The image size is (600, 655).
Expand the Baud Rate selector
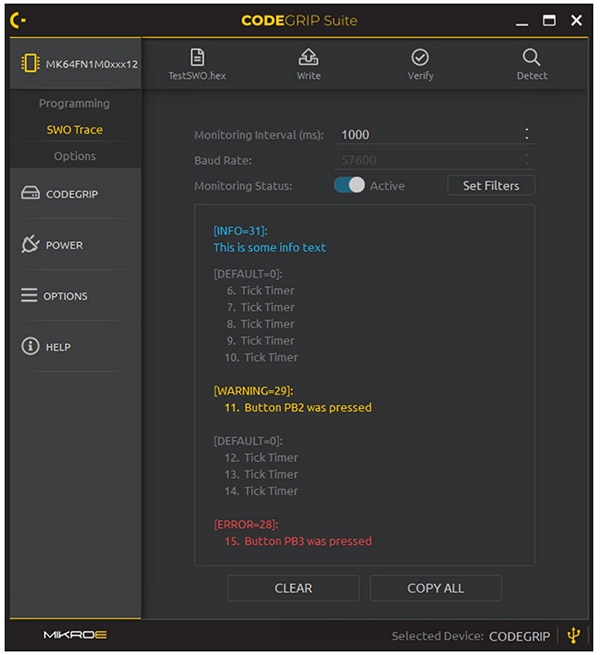(527, 160)
